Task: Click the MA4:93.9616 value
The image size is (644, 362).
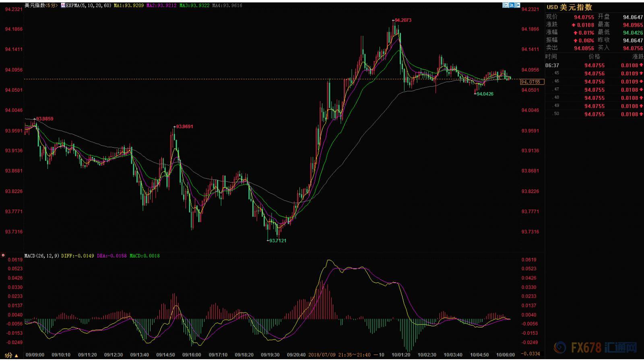Action: coord(227,6)
